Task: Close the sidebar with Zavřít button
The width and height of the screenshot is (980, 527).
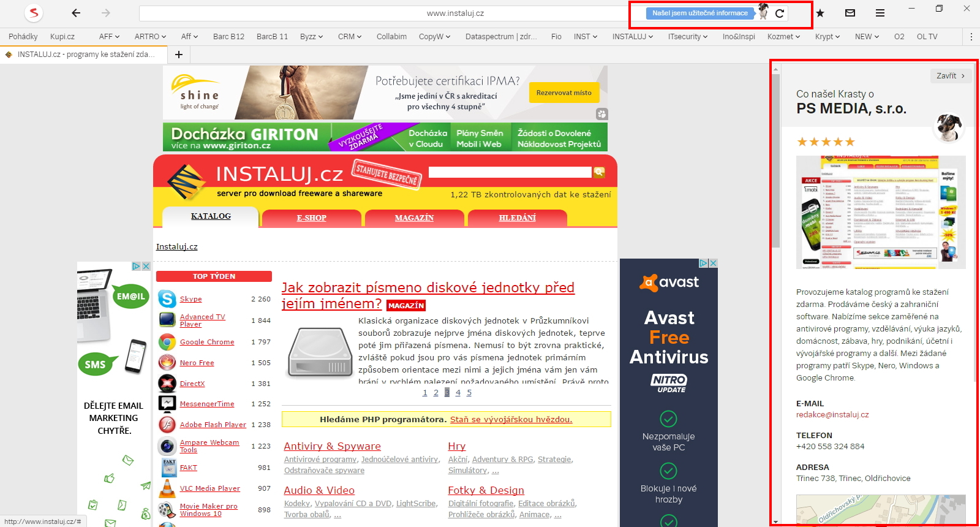Action: coord(951,76)
